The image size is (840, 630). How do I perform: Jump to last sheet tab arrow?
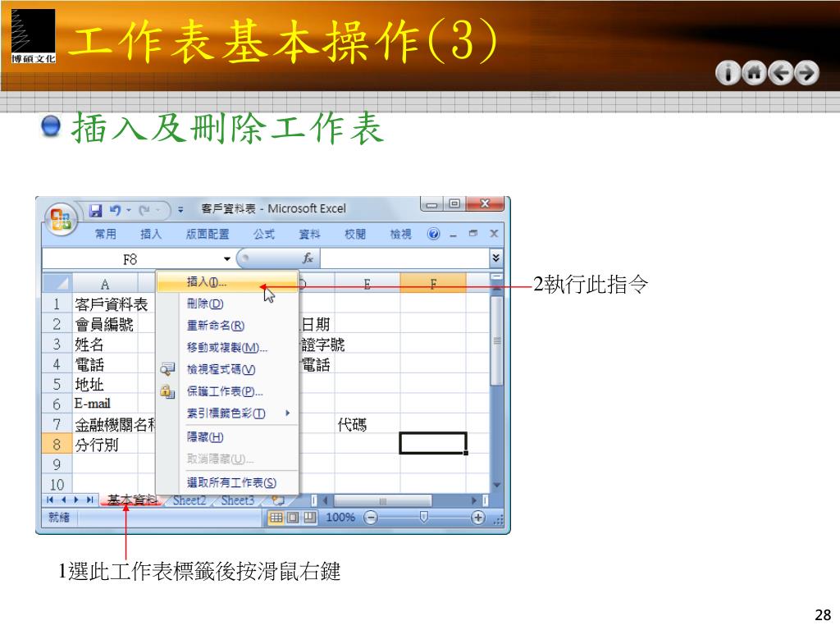coord(89,500)
